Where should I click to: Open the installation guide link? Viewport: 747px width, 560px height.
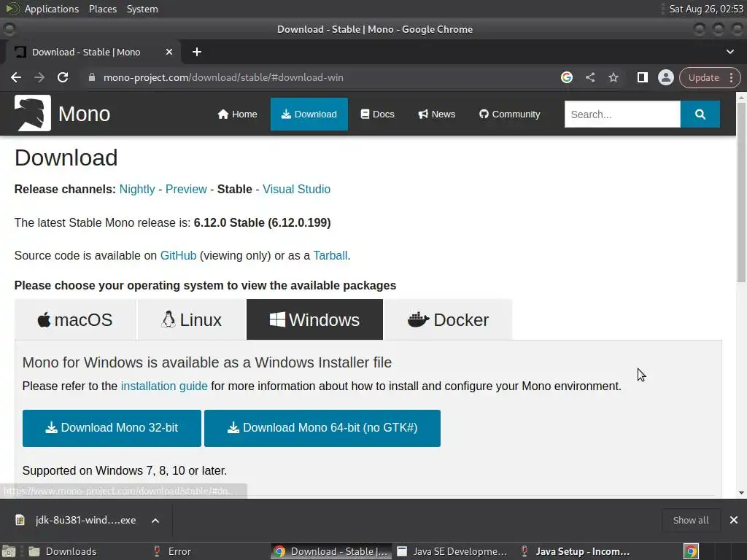(x=164, y=386)
